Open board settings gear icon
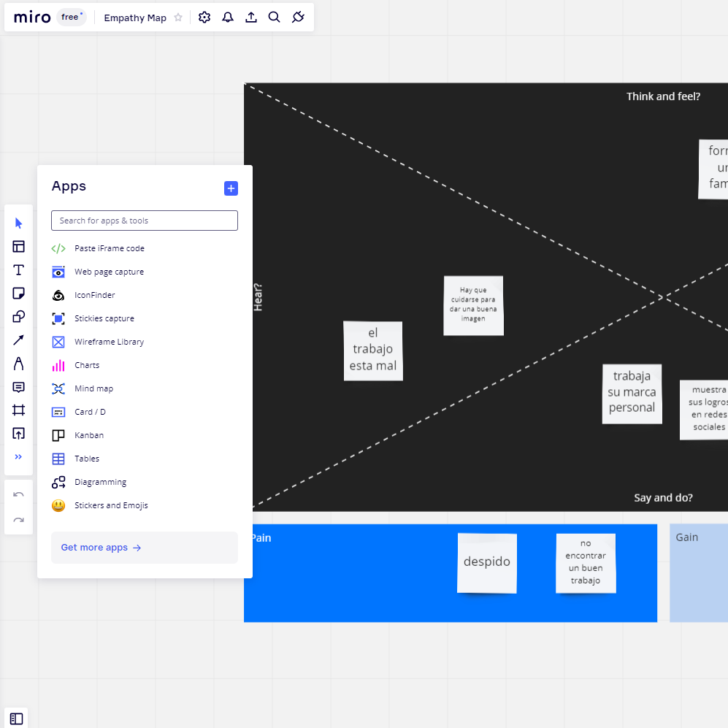Image resolution: width=728 pixels, height=728 pixels. point(204,18)
